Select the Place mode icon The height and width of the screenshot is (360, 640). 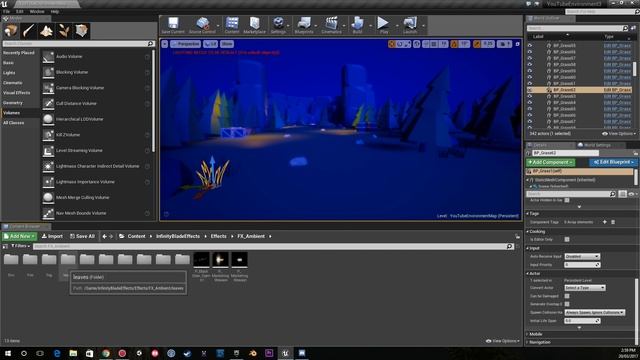click(11, 31)
